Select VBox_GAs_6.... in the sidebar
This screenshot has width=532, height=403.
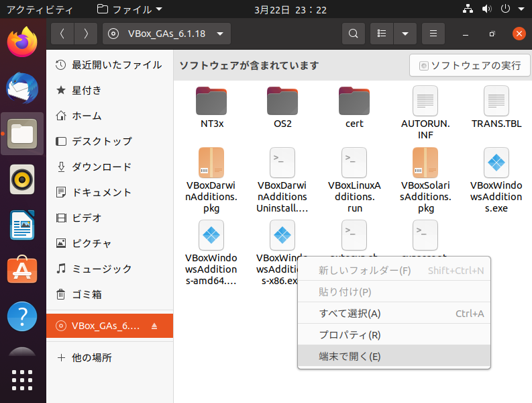(109, 326)
